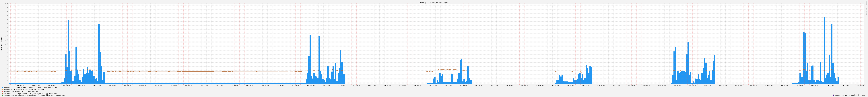Click the Wed 09:00 time axis label
Screen dimensions: 868x97
[66, 85]
